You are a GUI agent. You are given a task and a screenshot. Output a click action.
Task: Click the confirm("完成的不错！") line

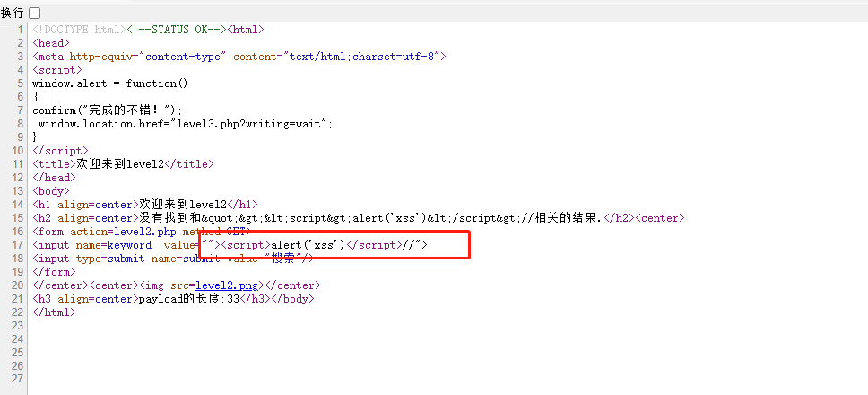(108, 110)
